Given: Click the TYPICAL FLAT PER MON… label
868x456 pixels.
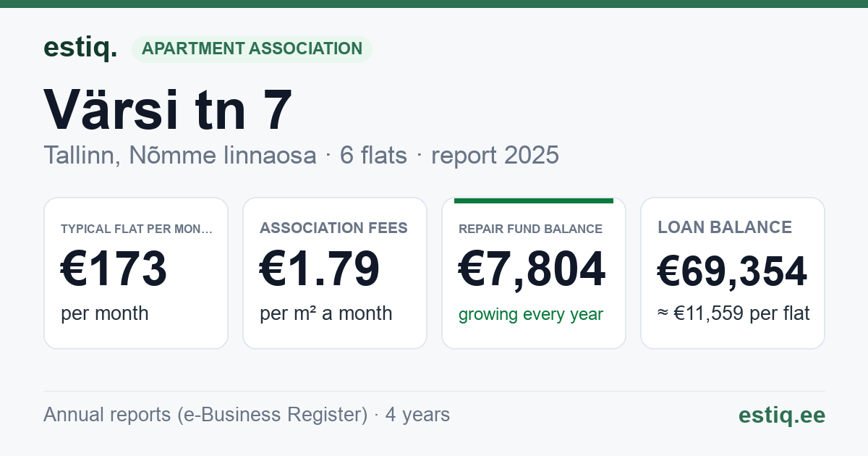Looking at the screenshot, I should coord(137,229).
